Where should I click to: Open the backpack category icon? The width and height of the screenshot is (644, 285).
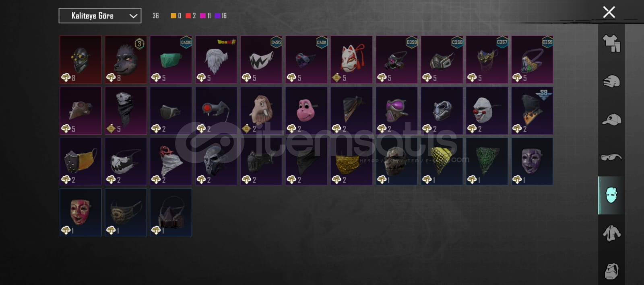(x=611, y=271)
